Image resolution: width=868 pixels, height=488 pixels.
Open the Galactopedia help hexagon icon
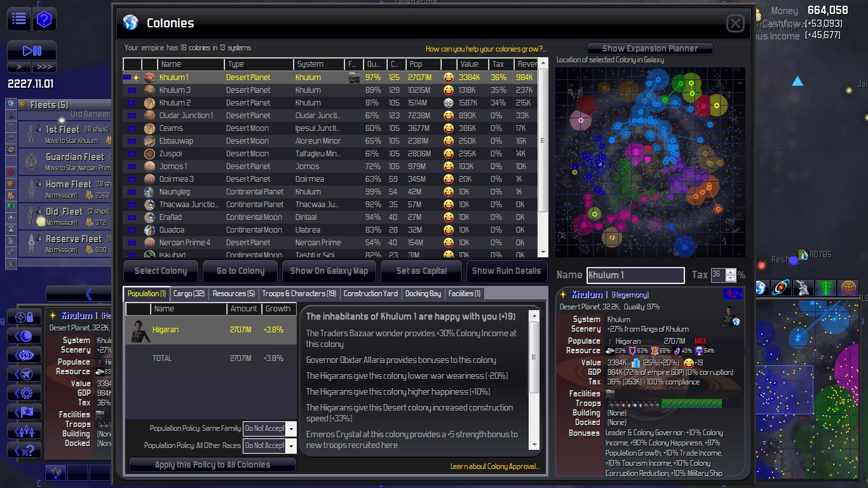pyautogui.click(x=44, y=19)
